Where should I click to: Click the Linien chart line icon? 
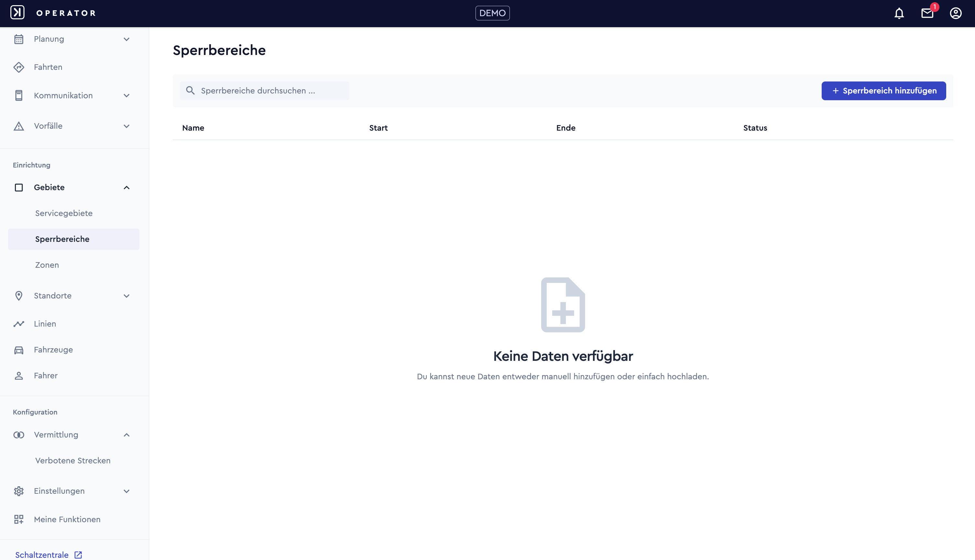point(19,324)
